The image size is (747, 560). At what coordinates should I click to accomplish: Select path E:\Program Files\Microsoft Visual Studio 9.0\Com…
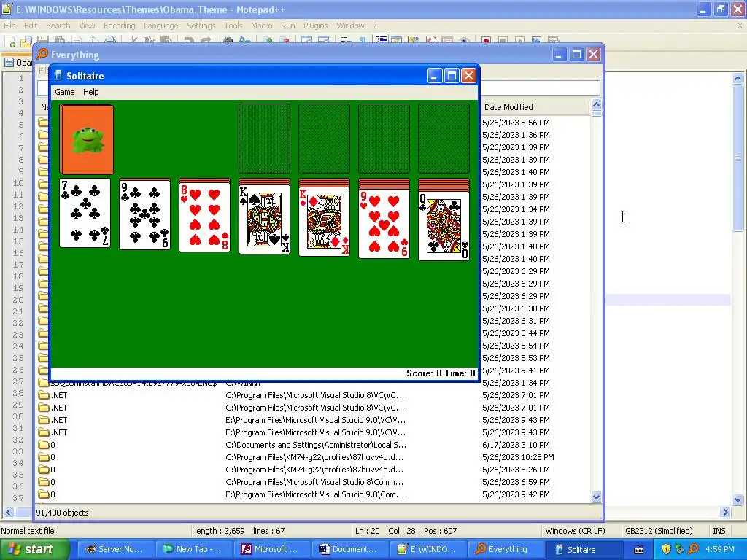click(315, 494)
